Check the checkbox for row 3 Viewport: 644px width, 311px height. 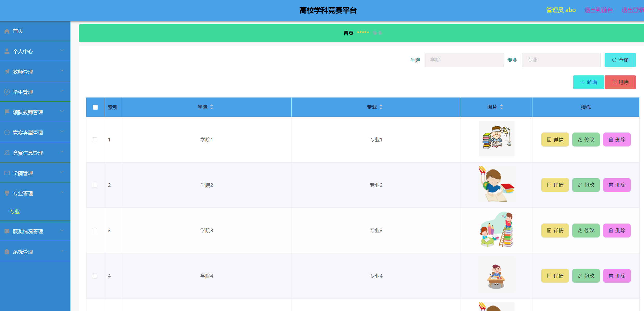click(x=94, y=230)
